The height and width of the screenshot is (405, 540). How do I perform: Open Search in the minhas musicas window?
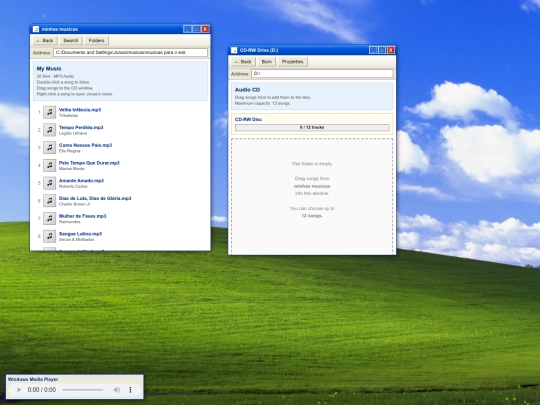71,41
